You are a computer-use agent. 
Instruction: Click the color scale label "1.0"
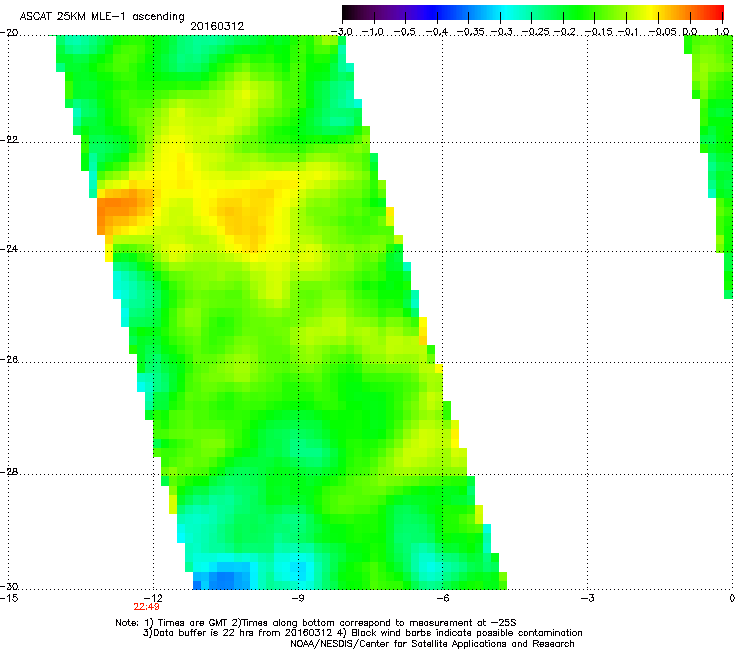[x=722, y=32]
